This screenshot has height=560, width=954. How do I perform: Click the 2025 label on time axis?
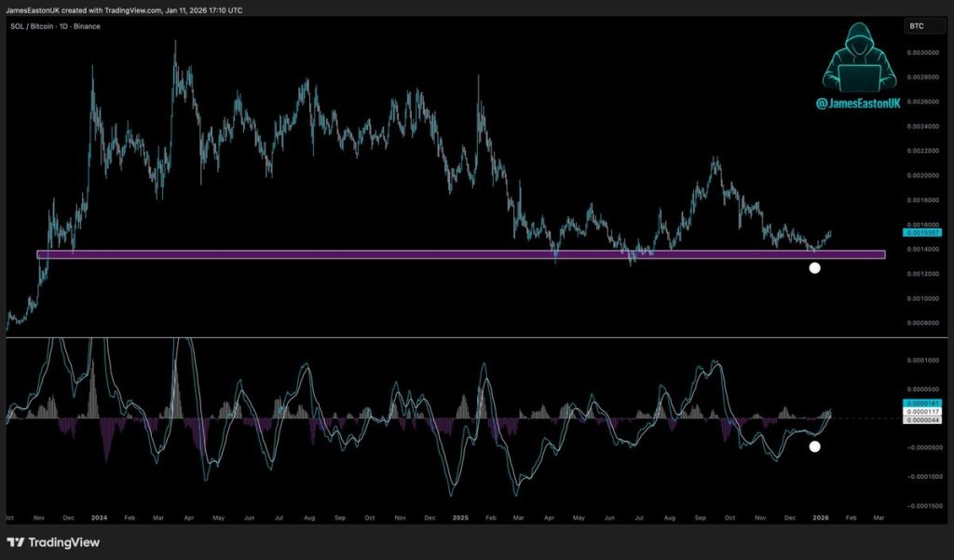[x=457, y=515]
